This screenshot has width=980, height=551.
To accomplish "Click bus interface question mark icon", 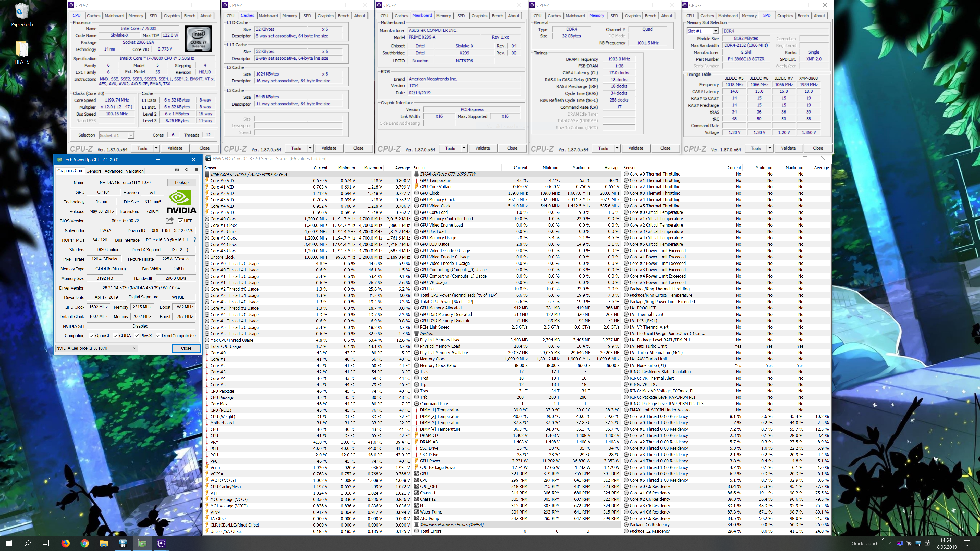I will click(195, 240).
